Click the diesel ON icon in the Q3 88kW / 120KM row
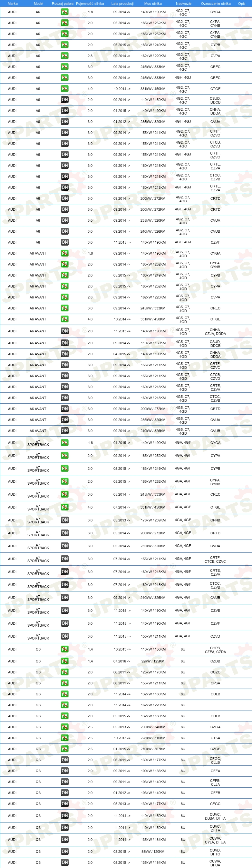Screen dimensions: 252x868 click(64, 852)
